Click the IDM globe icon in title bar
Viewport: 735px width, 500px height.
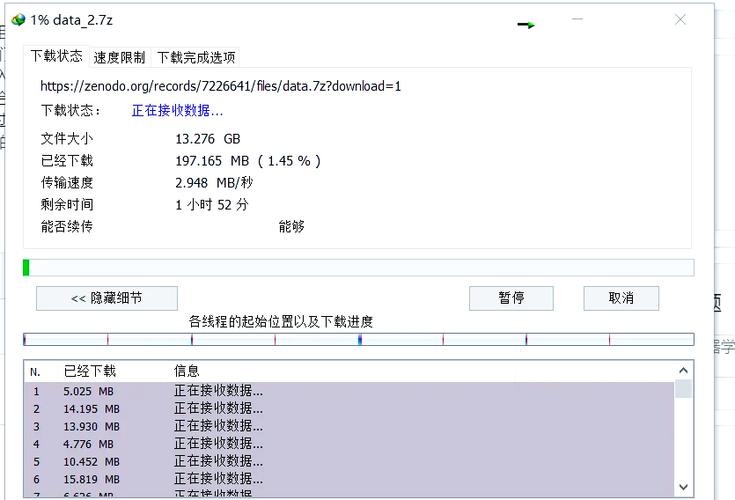point(18,20)
